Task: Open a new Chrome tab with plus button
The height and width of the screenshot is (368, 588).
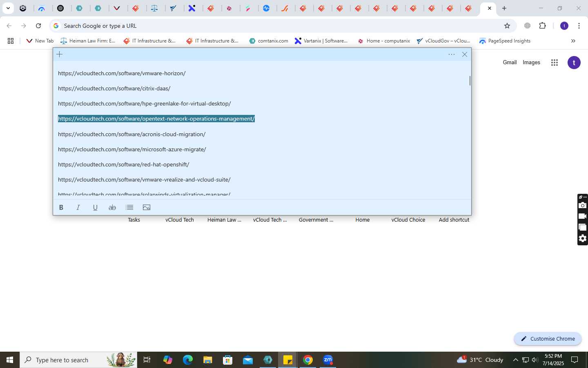Action: (504, 8)
